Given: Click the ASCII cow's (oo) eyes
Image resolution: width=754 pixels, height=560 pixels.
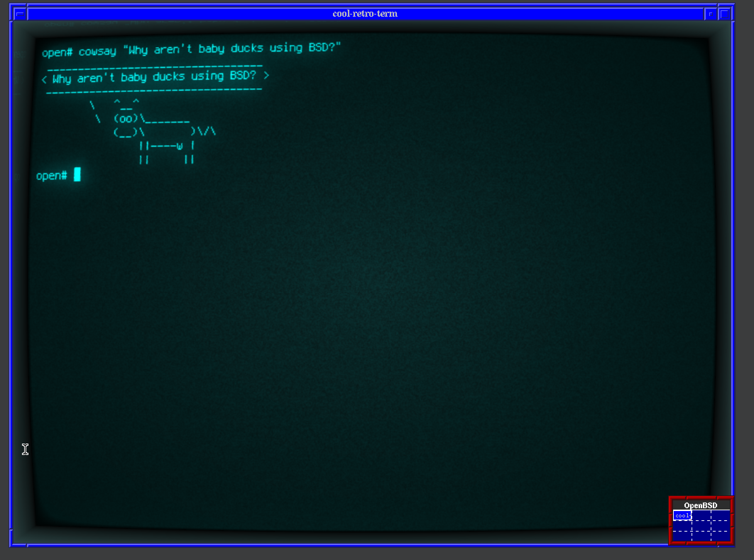Looking at the screenshot, I should pyautogui.click(x=126, y=119).
